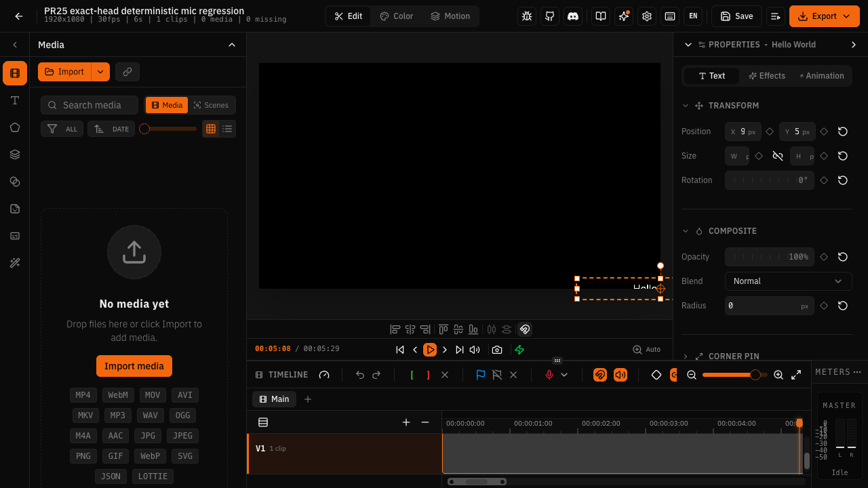The height and width of the screenshot is (488, 868).
Task: Collapse the Media panel chevron
Action: [x=232, y=45]
